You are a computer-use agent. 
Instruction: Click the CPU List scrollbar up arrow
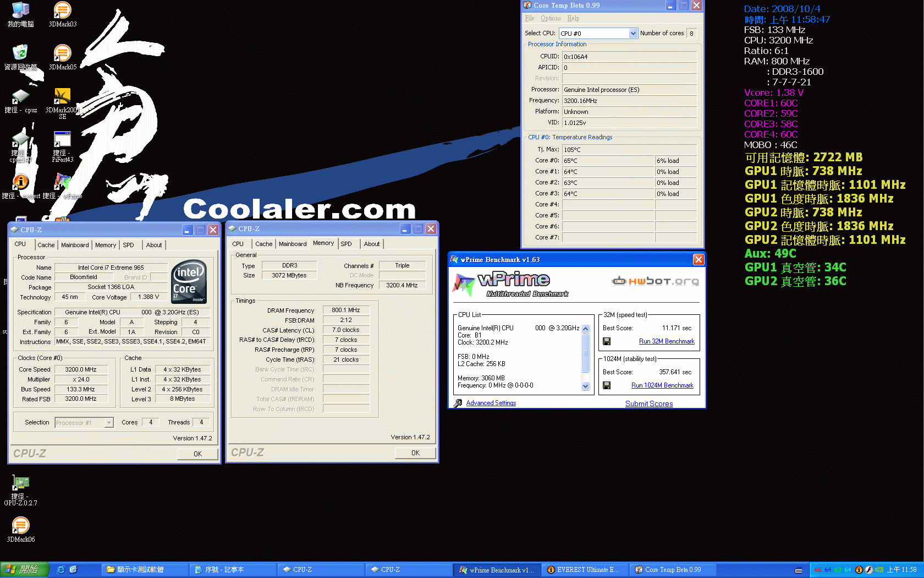coord(585,329)
